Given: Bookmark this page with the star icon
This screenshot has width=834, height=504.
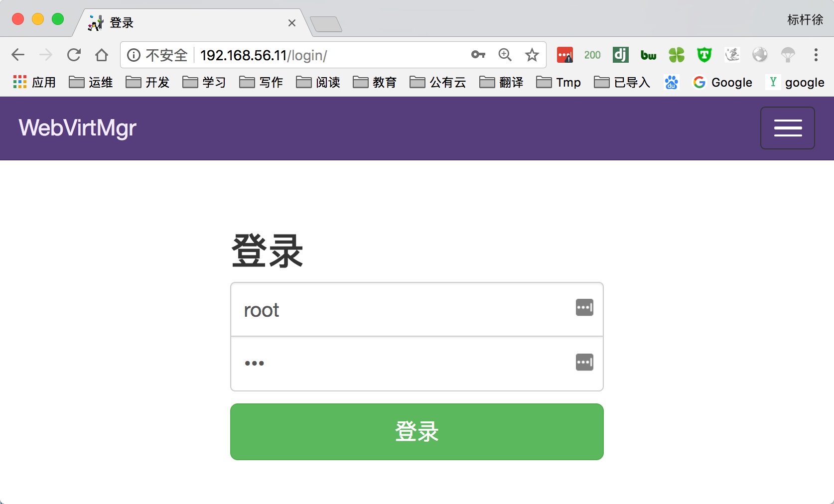Looking at the screenshot, I should (x=532, y=55).
